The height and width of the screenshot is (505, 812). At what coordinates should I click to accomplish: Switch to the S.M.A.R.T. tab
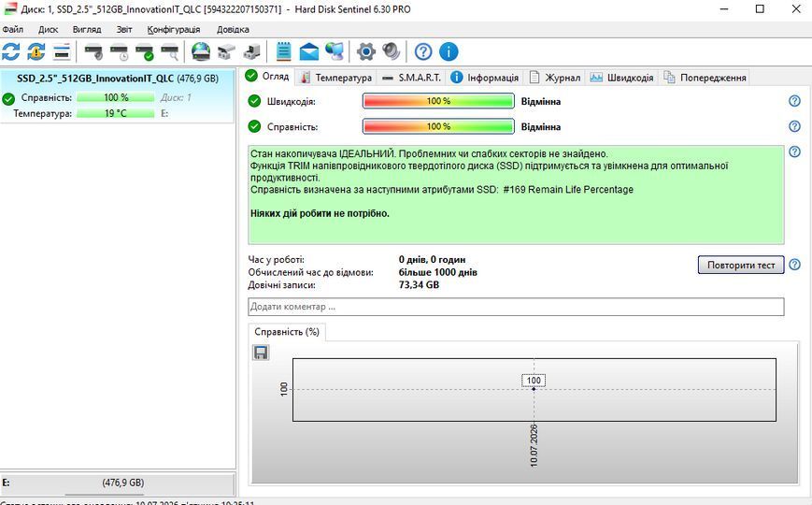point(412,78)
